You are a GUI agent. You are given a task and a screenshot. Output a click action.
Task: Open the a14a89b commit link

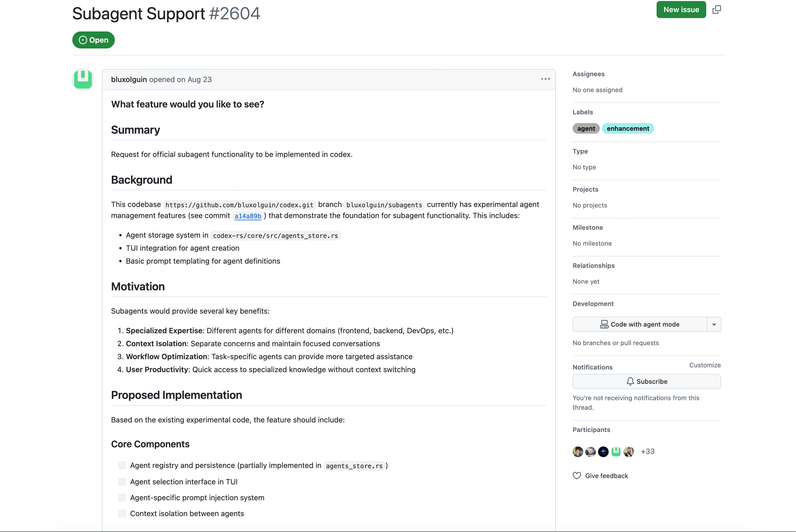coord(248,216)
